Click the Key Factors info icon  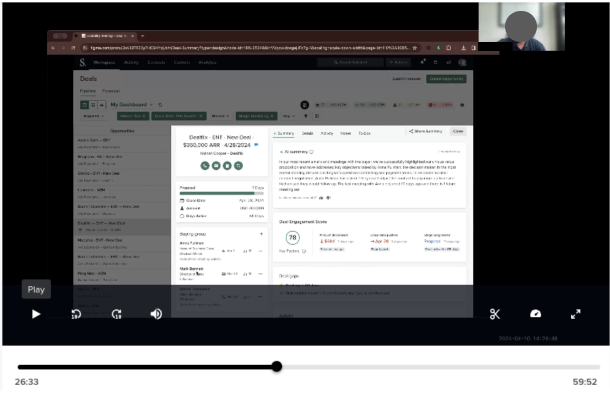(x=304, y=251)
